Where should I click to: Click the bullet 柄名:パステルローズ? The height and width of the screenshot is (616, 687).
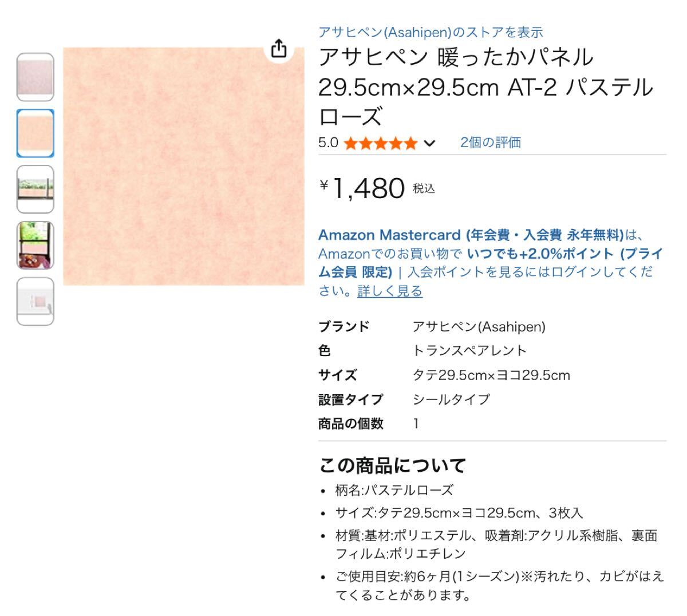(394, 490)
